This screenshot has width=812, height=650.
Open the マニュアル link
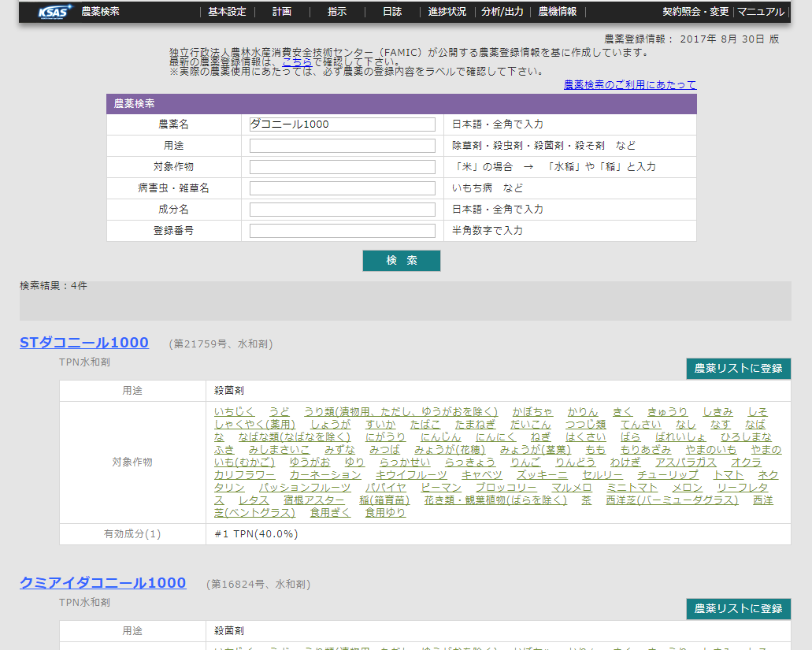(x=760, y=11)
